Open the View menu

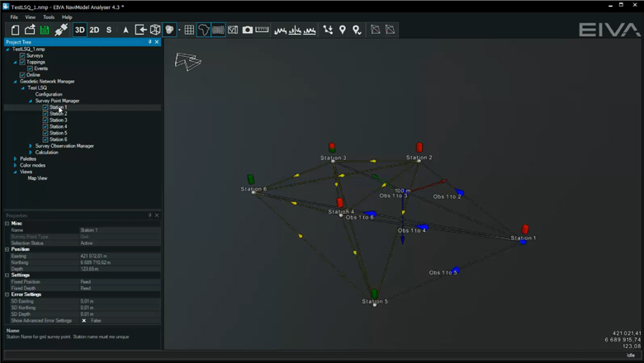pos(31,17)
